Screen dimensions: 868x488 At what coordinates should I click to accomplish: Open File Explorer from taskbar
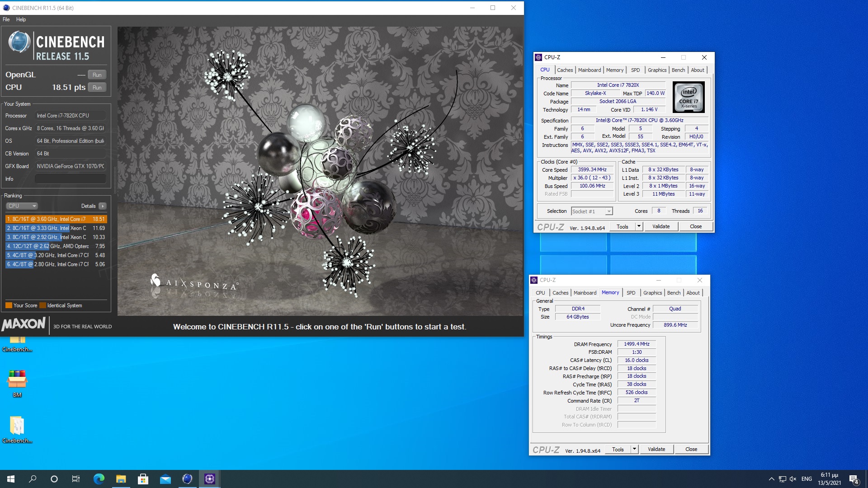click(x=121, y=479)
